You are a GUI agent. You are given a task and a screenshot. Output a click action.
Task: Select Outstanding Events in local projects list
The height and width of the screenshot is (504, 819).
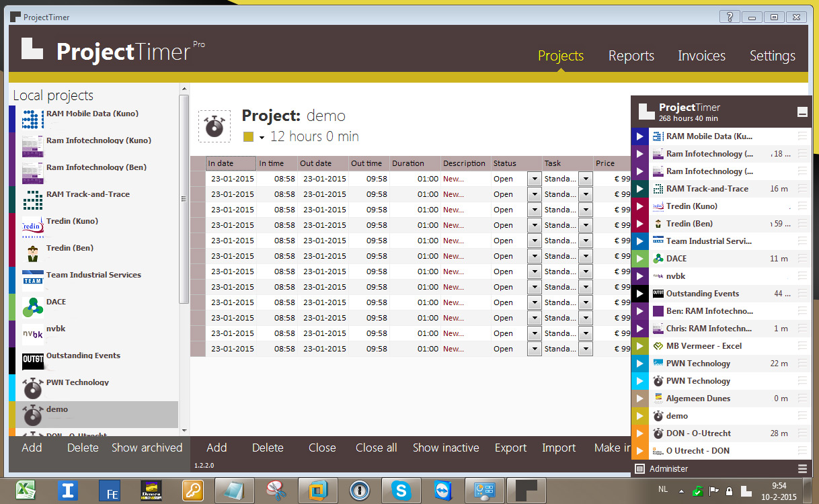[x=93, y=361]
